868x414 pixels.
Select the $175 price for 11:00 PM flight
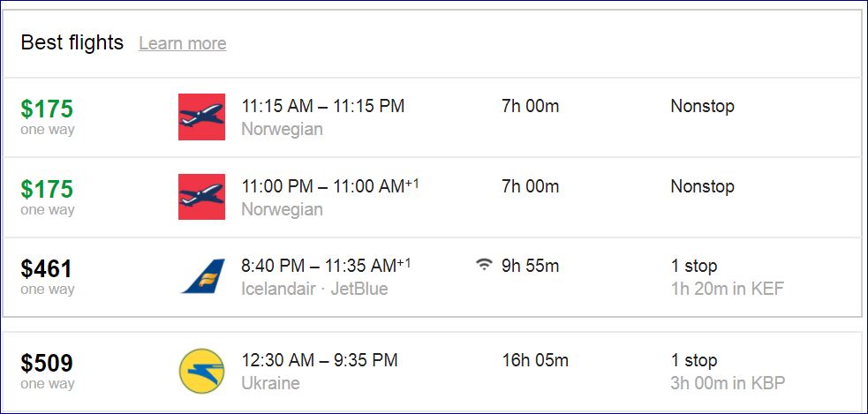pos(47,189)
